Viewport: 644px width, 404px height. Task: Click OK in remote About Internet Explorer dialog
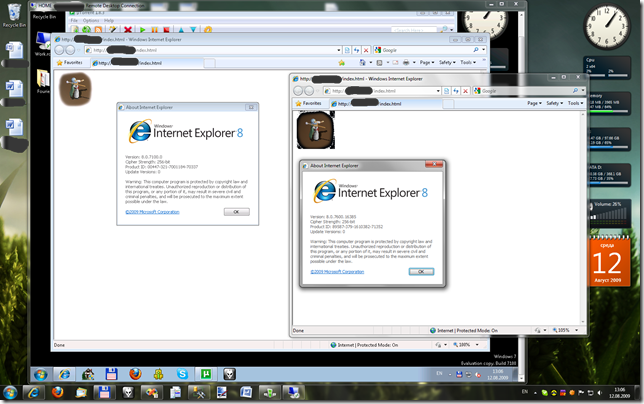(x=236, y=212)
